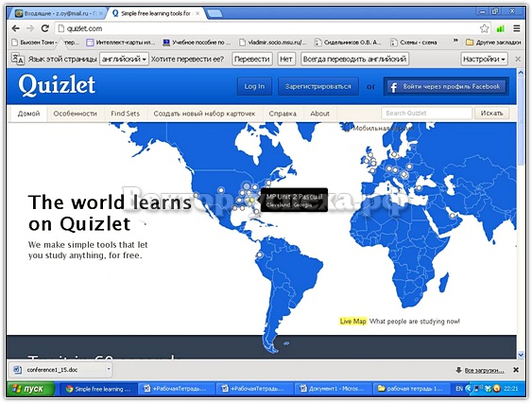The width and height of the screenshot is (532, 403).
Task: Decline translation with the Нет button
Action: pos(285,59)
